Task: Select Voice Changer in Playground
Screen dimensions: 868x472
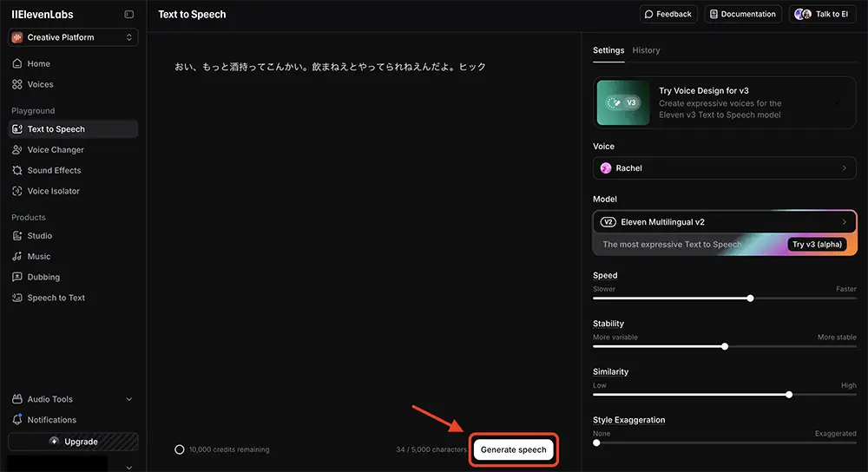Action: pos(73,149)
